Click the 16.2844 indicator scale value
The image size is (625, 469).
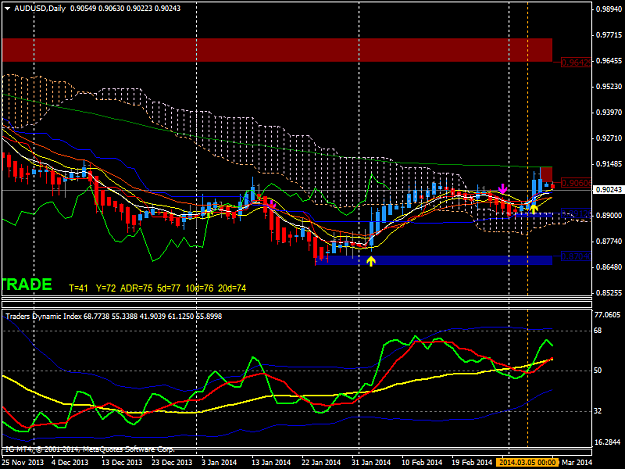coord(607,442)
